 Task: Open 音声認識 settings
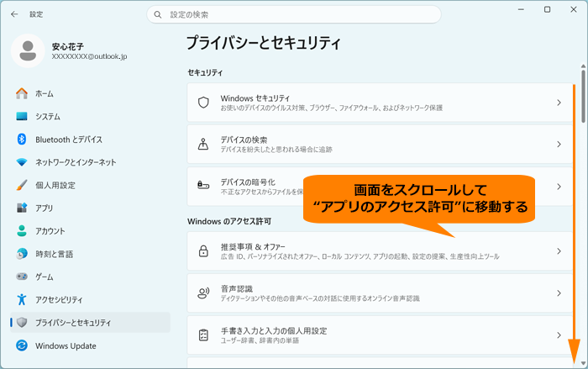pyautogui.click(x=380, y=293)
